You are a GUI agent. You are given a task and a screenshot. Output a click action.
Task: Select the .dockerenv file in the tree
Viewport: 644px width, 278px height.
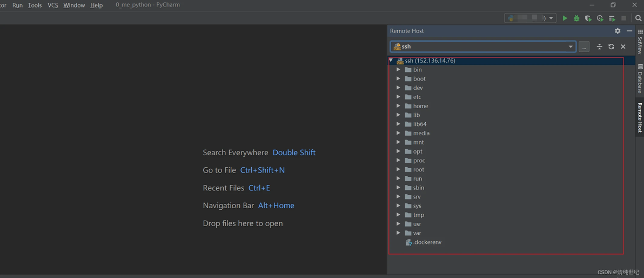[x=424, y=242]
